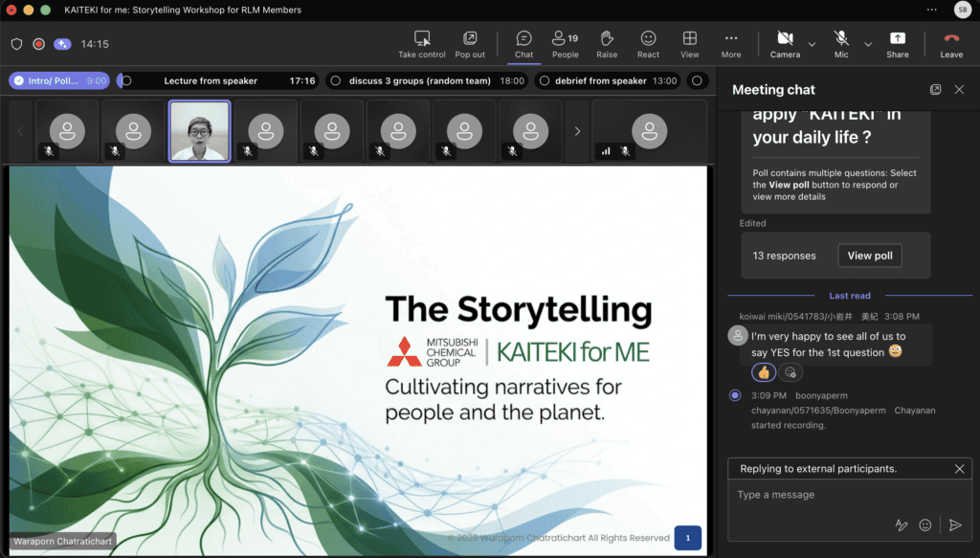Show previous participants with left chevron
The image size is (980, 558).
pos(20,131)
